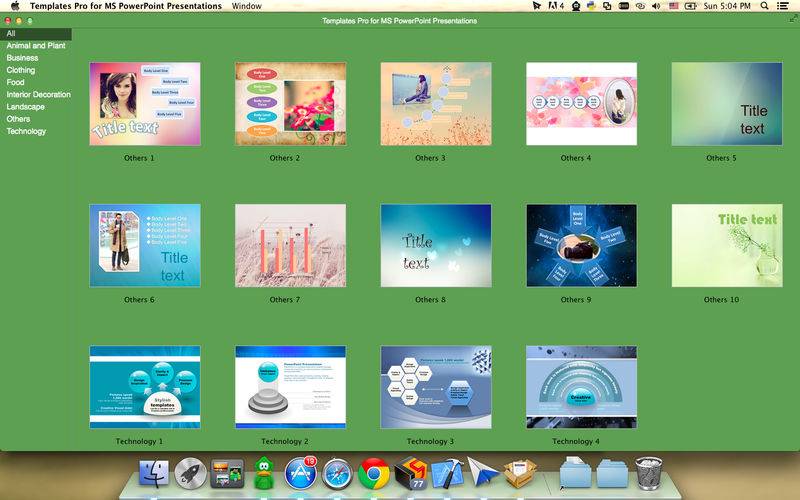The width and height of the screenshot is (800, 500).
Task: Open the Templates Pro application menu
Action: (x=126, y=6)
